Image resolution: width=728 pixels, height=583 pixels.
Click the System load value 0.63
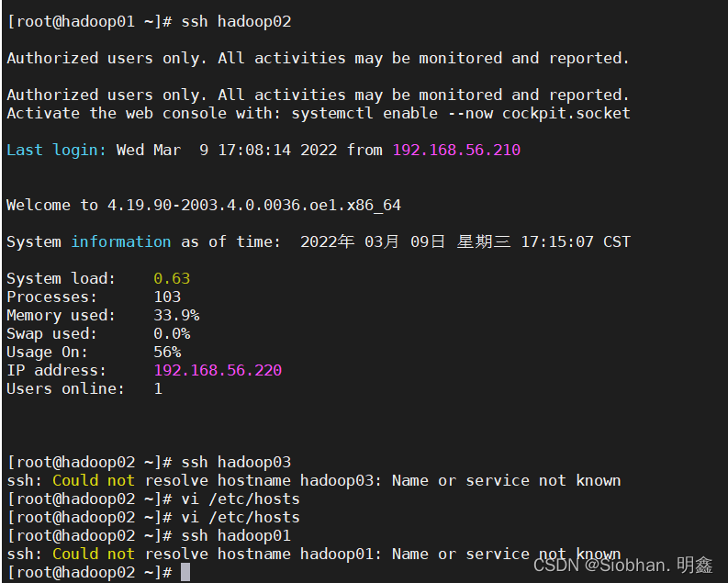pyautogui.click(x=172, y=278)
